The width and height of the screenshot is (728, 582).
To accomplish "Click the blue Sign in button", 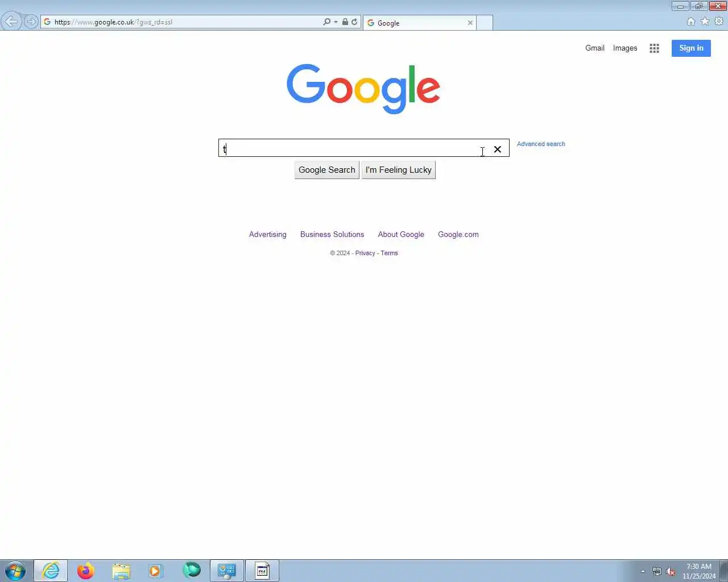I will tap(691, 48).
